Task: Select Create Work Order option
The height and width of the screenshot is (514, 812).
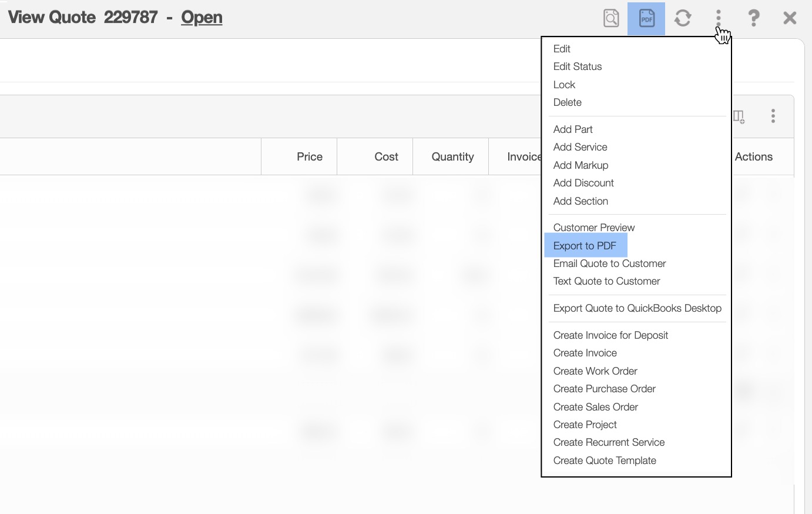Action: pos(595,371)
